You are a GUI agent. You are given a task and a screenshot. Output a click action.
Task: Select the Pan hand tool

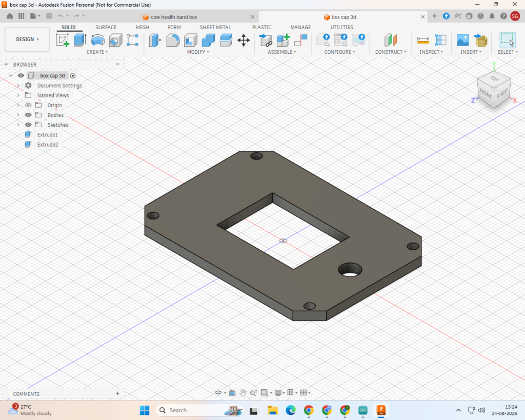point(243,392)
